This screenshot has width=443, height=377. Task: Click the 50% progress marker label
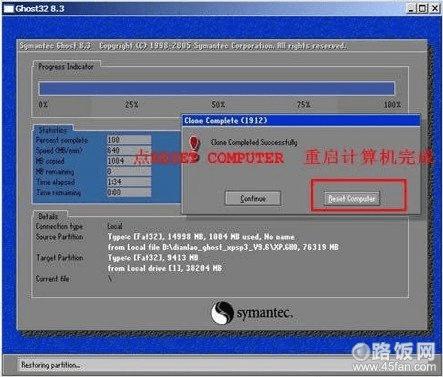pyautogui.click(x=218, y=105)
